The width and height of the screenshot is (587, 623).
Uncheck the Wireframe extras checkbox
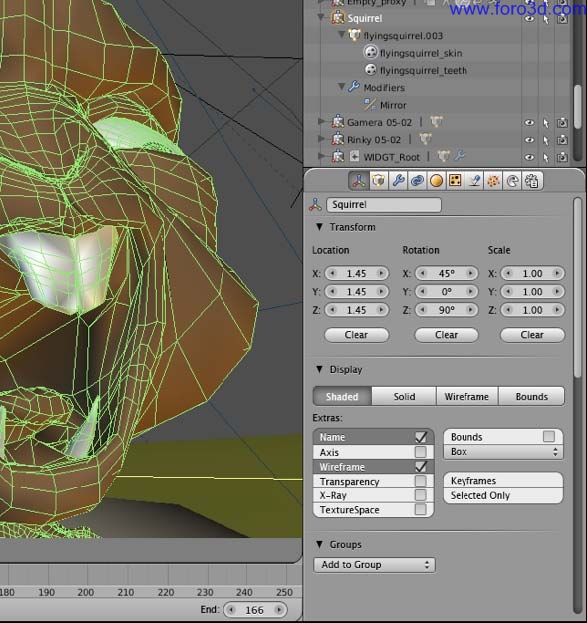pyautogui.click(x=420, y=466)
